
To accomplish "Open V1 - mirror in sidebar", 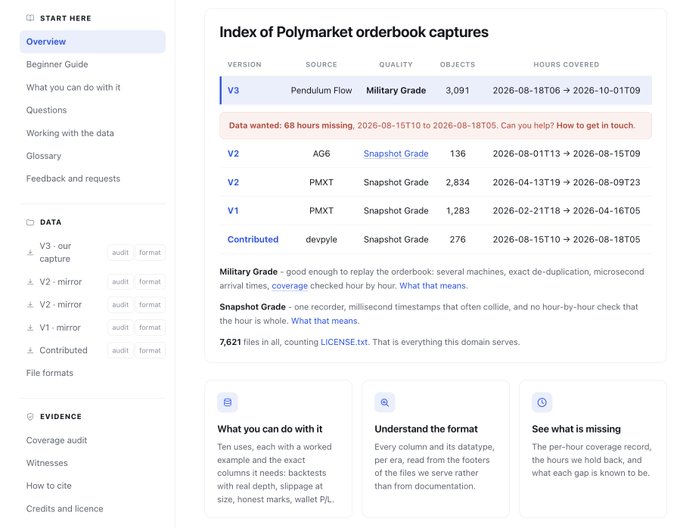I will [60, 327].
